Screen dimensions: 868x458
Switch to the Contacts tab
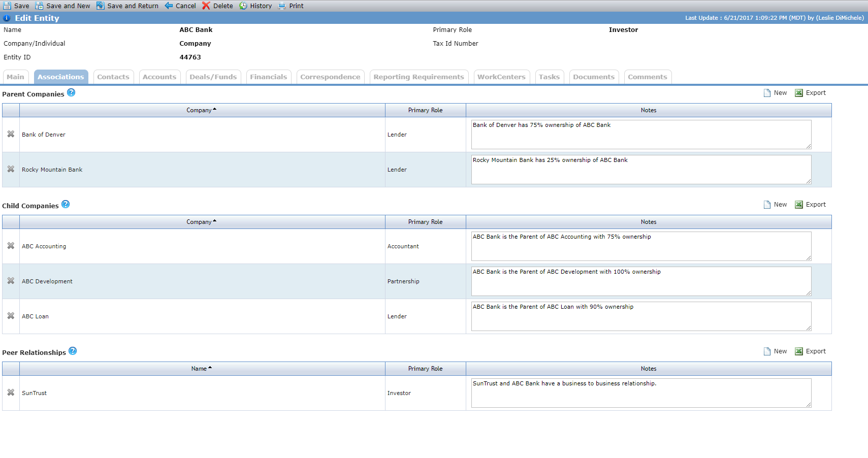pyautogui.click(x=113, y=77)
